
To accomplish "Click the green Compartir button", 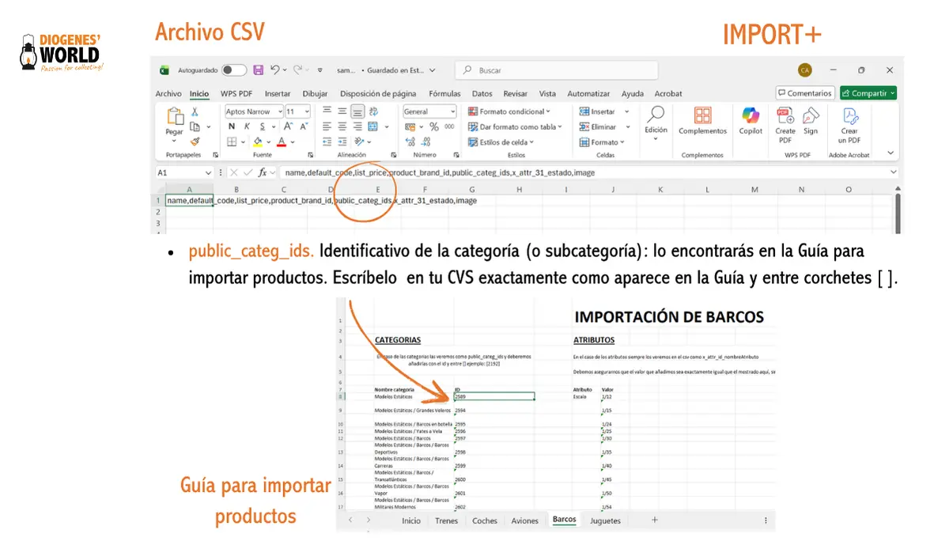I will click(868, 93).
